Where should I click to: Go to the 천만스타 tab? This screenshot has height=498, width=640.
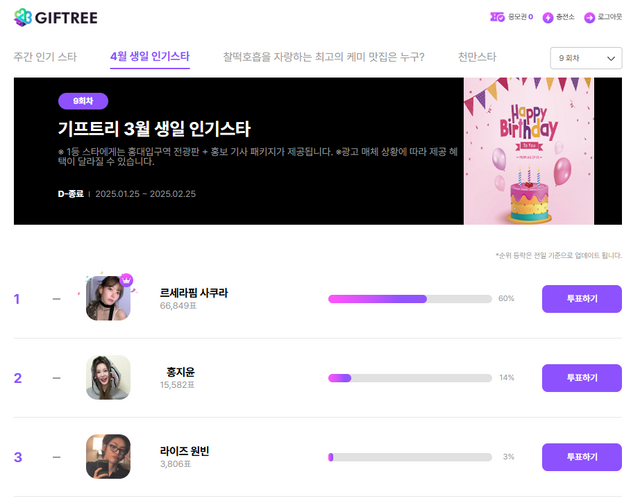click(x=477, y=57)
